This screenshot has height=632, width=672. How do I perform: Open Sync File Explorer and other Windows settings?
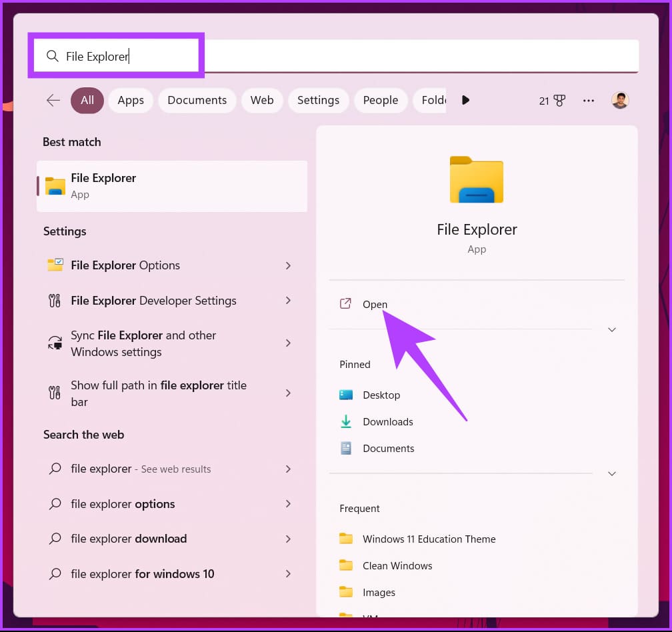coord(171,343)
